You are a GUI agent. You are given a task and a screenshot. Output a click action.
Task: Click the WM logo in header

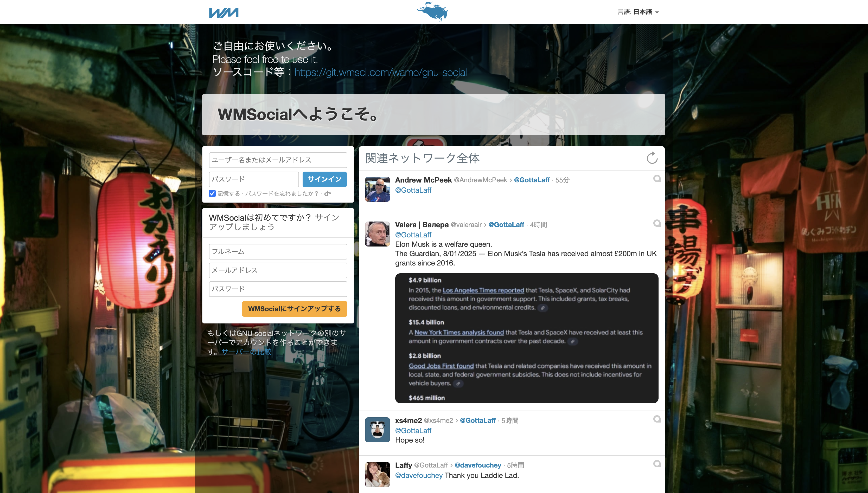pyautogui.click(x=224, y=12)
